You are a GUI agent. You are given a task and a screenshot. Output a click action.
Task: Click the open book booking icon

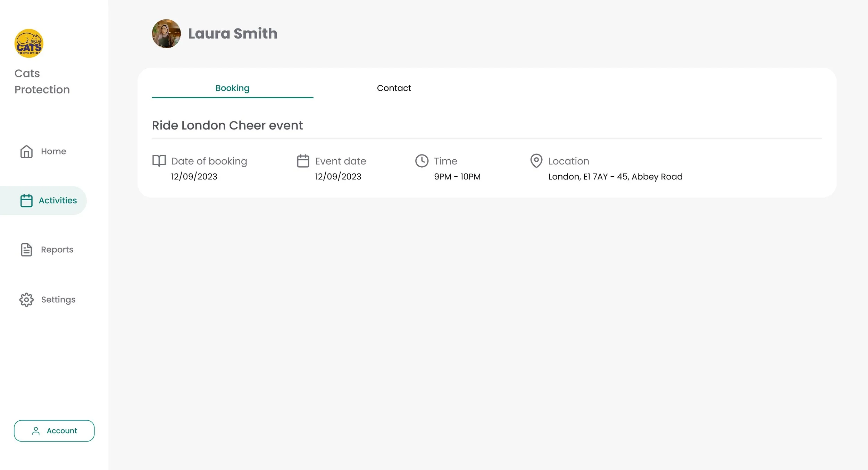(x=159, y=161)
